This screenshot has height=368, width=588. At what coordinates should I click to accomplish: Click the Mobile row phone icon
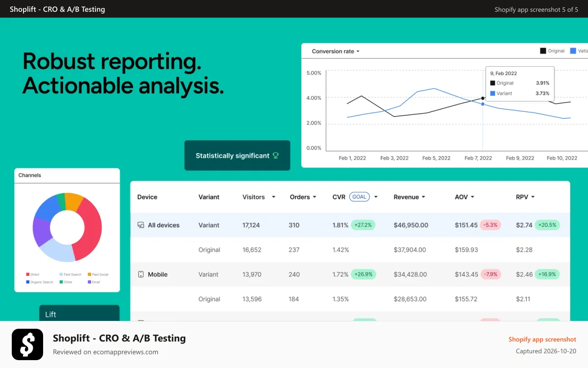tap(141, 274)
